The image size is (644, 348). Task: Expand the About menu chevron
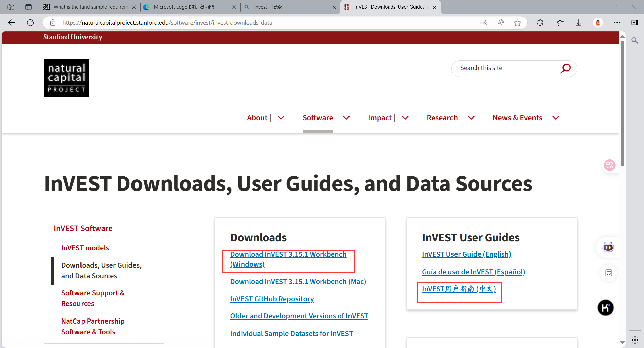[281, 118]
